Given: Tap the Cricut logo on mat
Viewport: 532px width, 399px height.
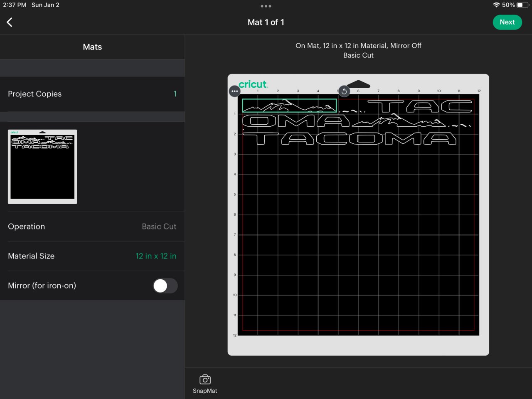Looking at the screenshot, I should pyautogui.click(x=253, y=84).
